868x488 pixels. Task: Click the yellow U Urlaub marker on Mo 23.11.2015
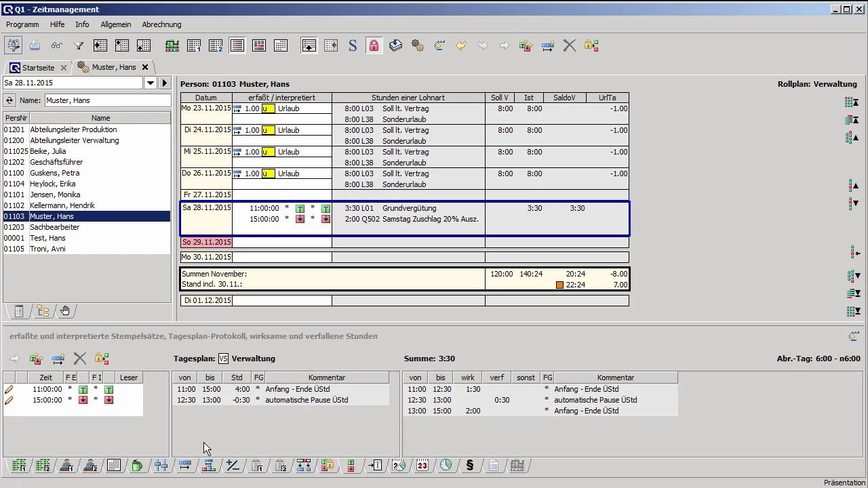[268, 108]
